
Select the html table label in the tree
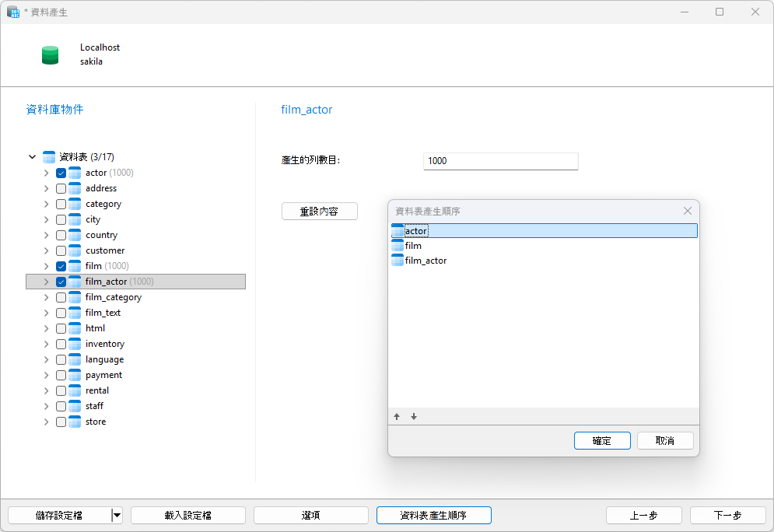tap(95, 328)
